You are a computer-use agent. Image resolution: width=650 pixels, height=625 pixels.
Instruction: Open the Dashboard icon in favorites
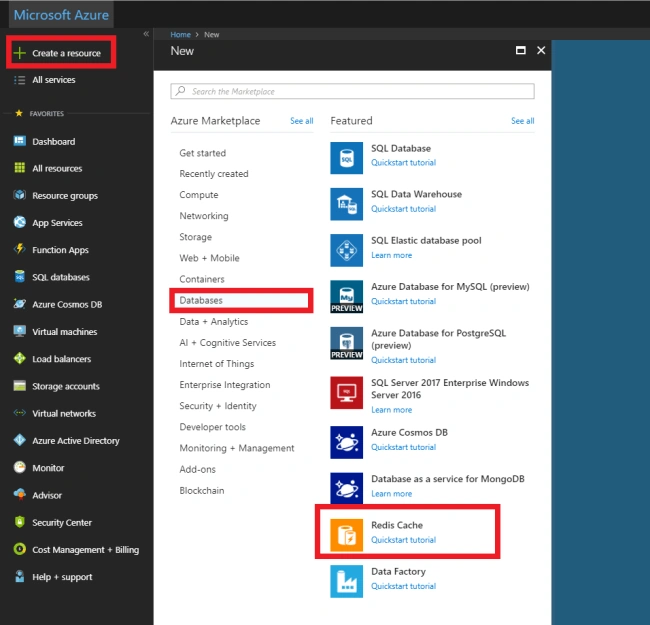[19, 141]
